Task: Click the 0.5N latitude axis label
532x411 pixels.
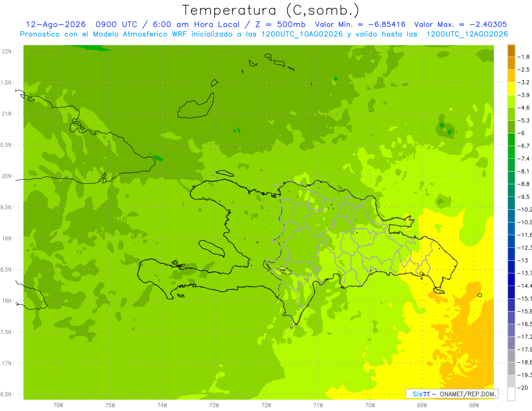Action: 7,145
